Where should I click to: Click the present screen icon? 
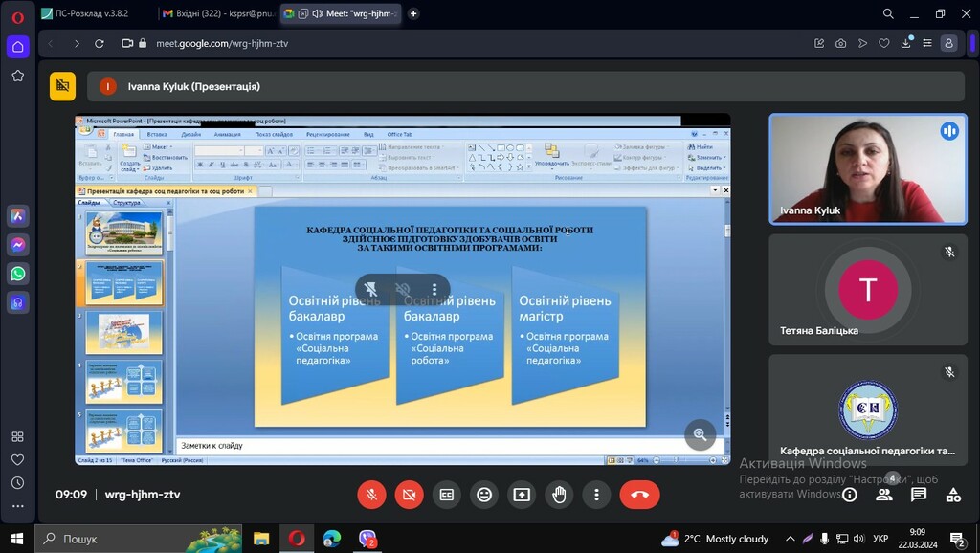tap(522, 495)
